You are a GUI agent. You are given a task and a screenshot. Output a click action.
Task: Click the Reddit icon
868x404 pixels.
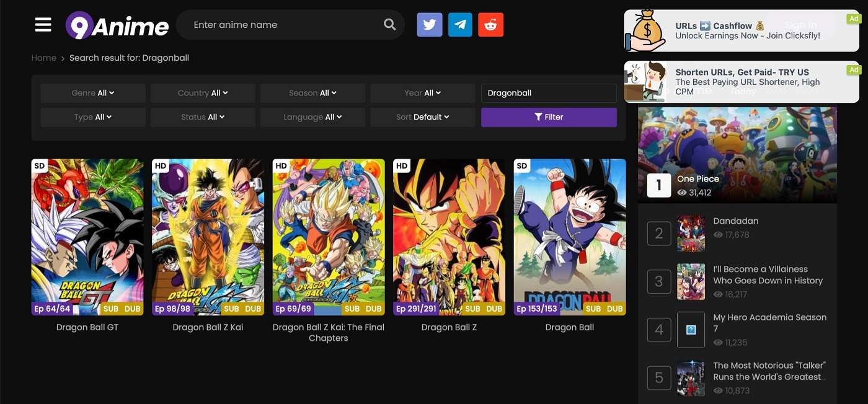[490, 24]
